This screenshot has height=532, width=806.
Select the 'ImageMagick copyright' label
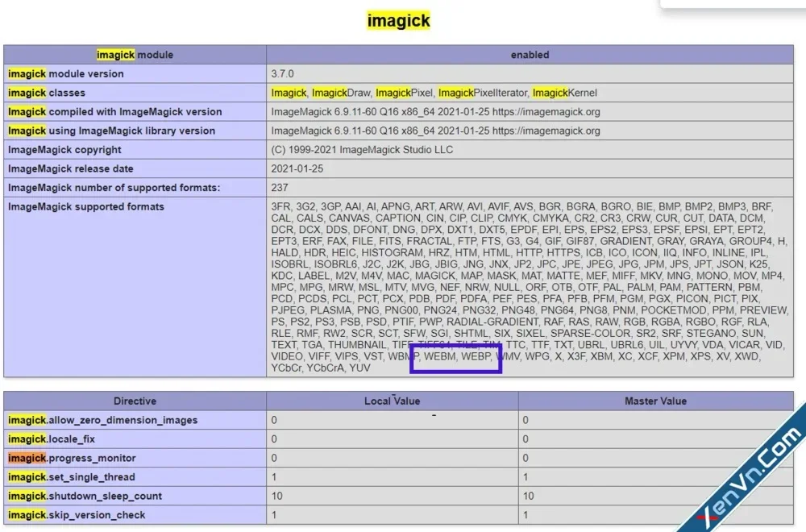coord(64,150)
